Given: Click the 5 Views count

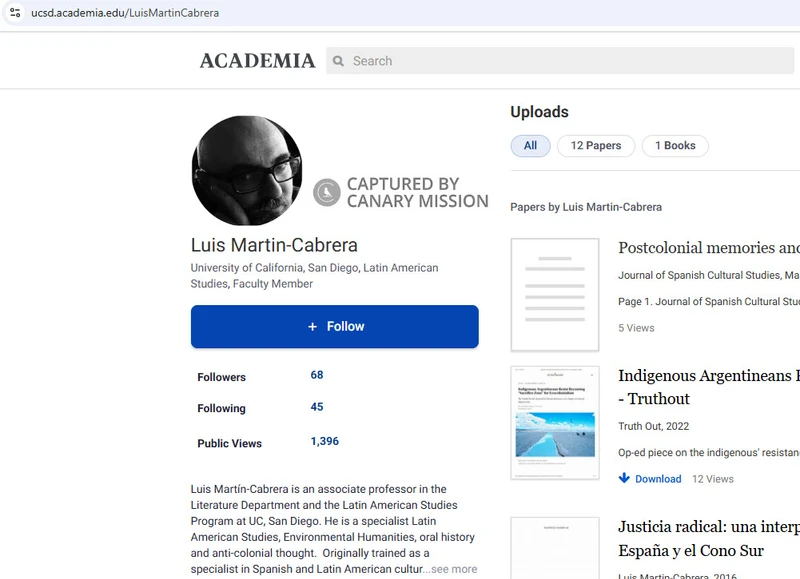Looking at the screenshot, I should point(636,328).
